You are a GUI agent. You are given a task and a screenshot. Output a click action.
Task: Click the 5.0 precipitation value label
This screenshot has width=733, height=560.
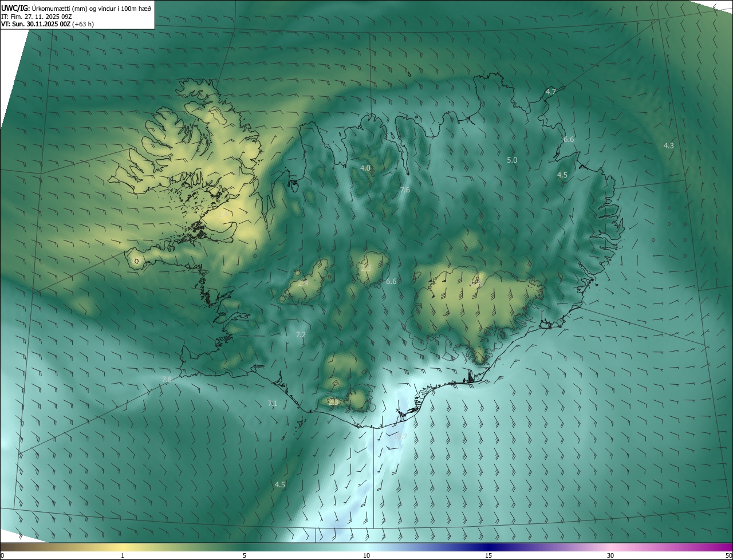[512, 160]
